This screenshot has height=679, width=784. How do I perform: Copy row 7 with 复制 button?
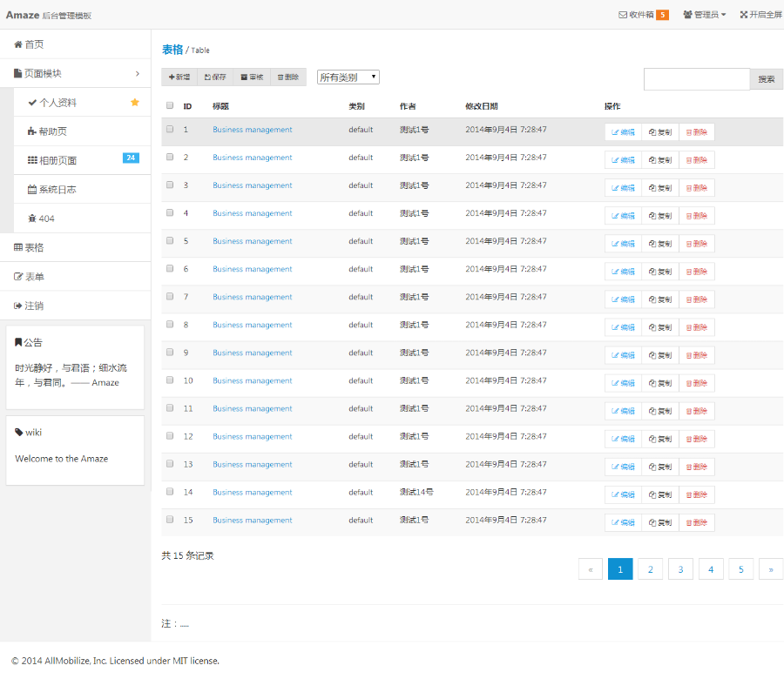coord(660,299)
